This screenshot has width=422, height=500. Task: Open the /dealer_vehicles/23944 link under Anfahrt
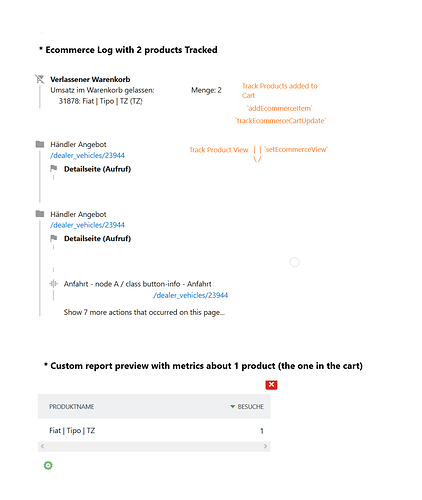tap(191, 295)
